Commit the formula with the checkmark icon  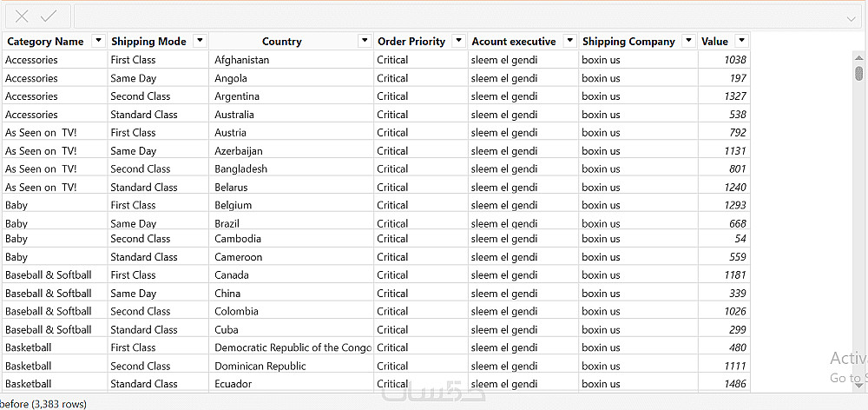click(x=49, y=17)
